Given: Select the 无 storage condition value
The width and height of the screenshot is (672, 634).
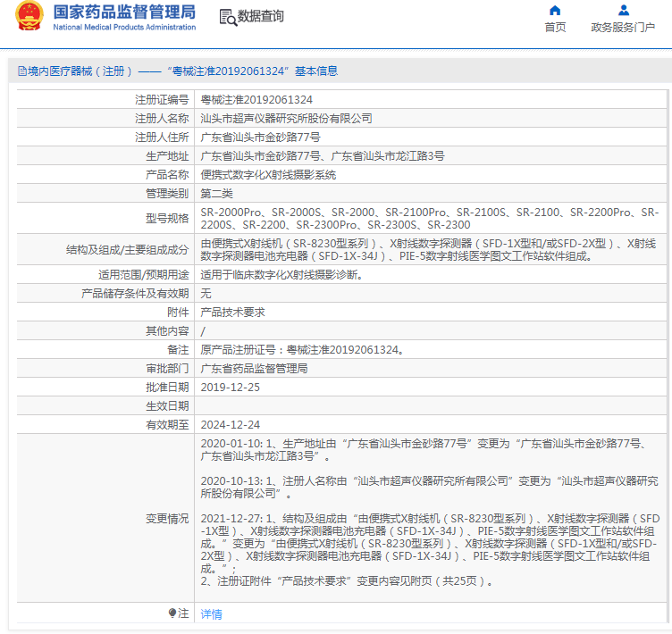Looking at the screenshot, I should click(206, 294).
